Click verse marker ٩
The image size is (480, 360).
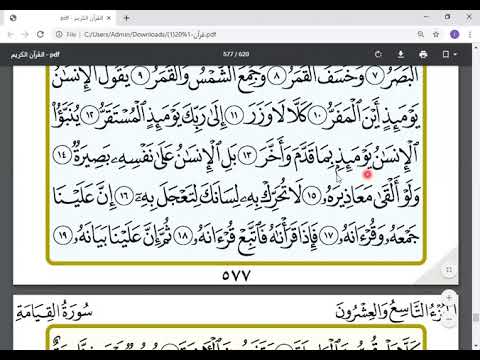(x=140, y=76)
